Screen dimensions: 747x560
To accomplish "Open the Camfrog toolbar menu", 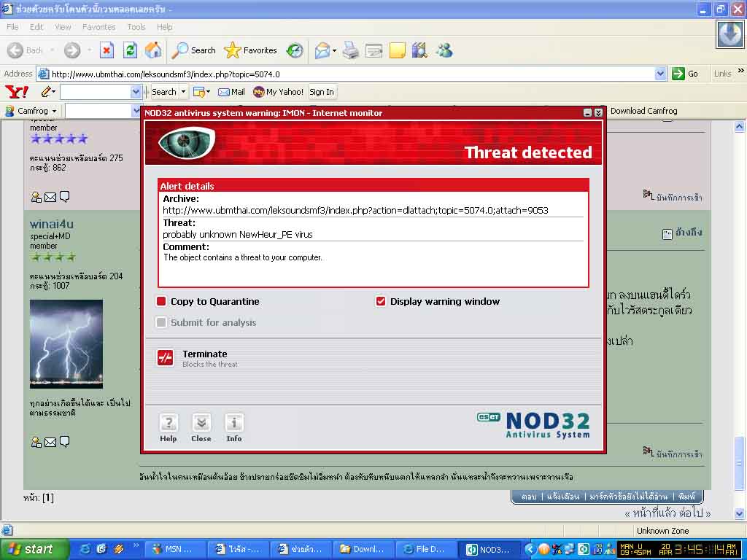I will 31,111.
